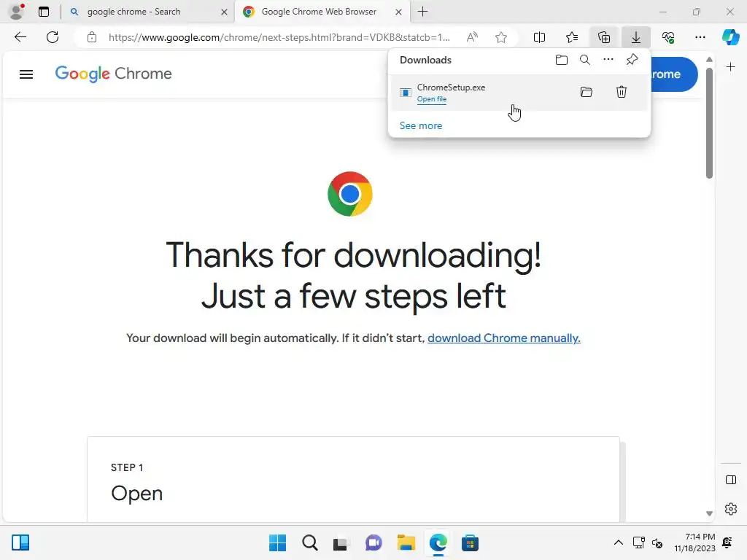Select Microsoft Edge icon on taskbar
This screenshot has height=560, width=747.
[x=438, y=542]
